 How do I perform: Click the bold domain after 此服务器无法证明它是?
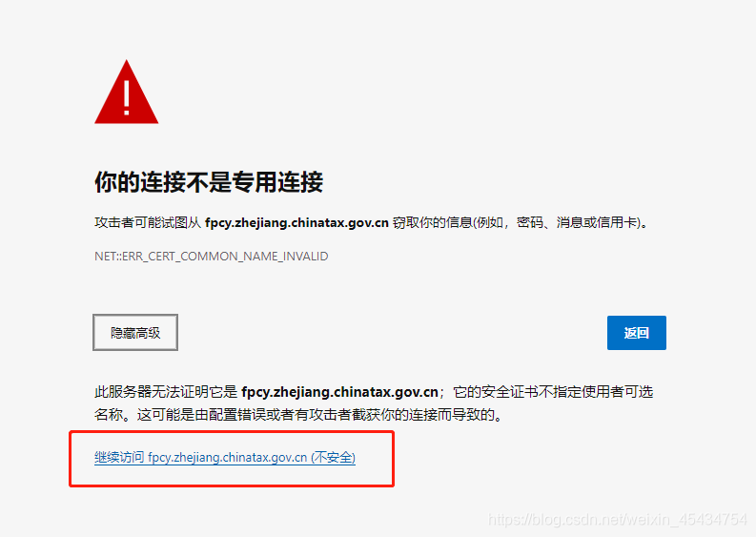click(340, 392)
